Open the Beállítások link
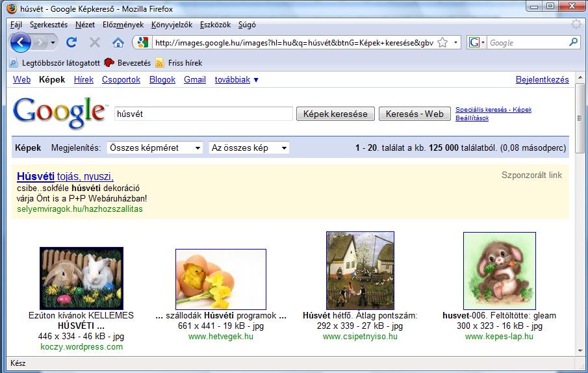The image size is (588, 373). (472, 118)
